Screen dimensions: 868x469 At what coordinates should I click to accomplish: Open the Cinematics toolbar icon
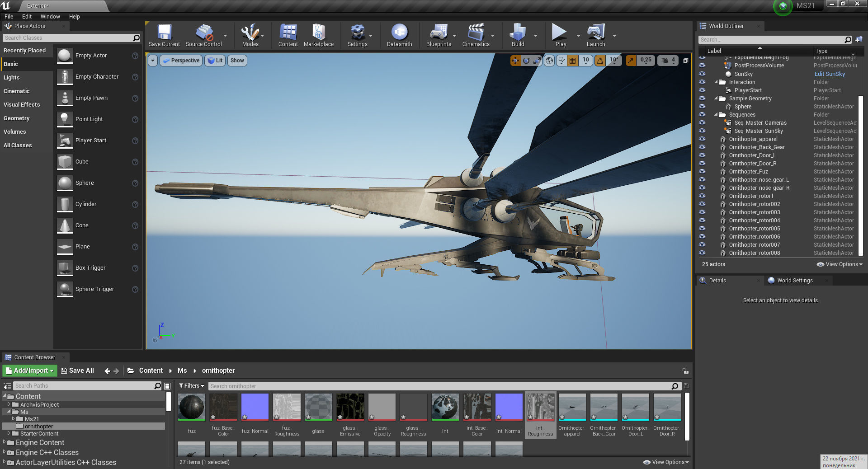tap(476, 35)
